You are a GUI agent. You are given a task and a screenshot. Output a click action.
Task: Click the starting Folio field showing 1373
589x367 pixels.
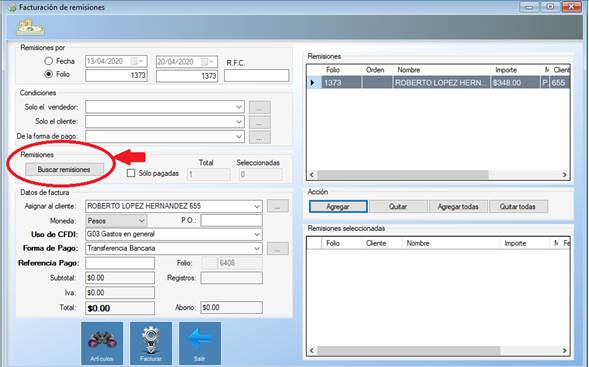click(116, 76)
